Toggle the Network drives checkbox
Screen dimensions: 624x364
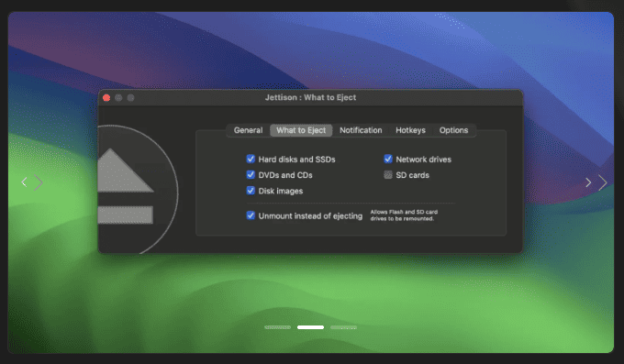click(x=388, y=160)
